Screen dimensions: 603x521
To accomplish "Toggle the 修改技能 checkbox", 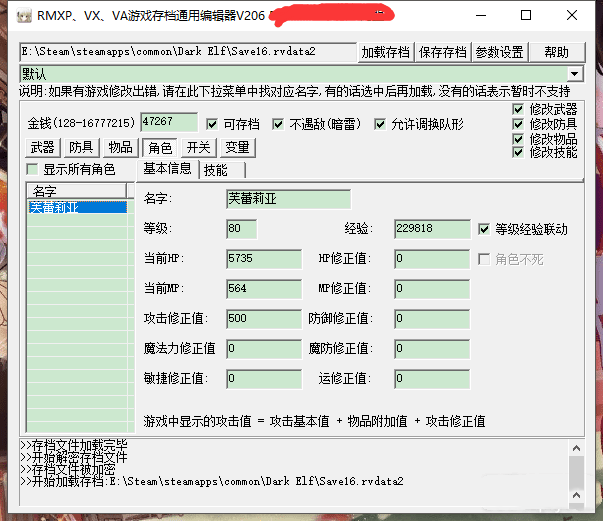I will coord(518,152).
